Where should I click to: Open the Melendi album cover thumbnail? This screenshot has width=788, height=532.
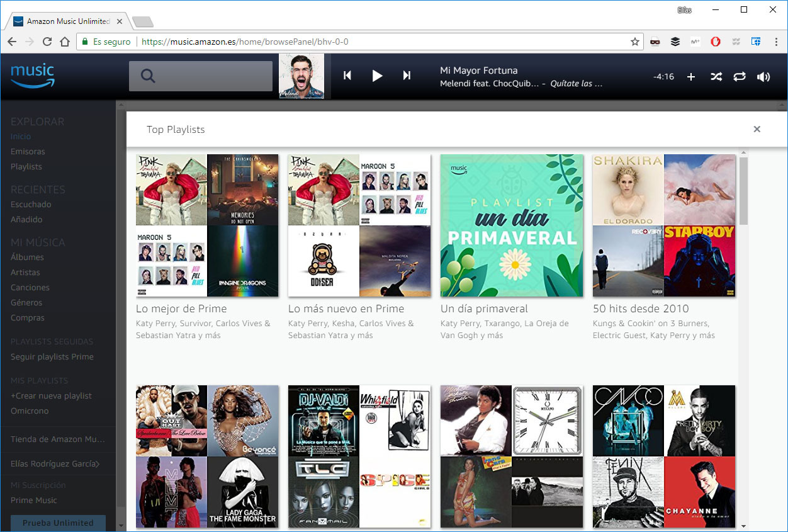[301, 76]
